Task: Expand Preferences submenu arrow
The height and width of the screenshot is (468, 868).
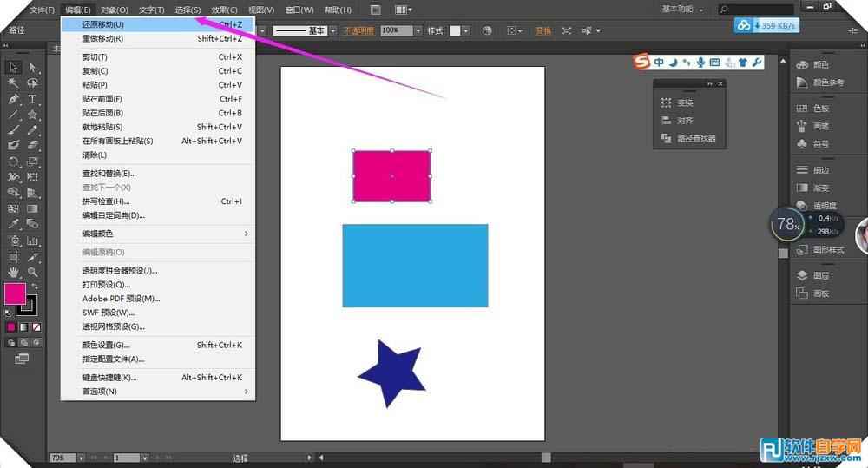Action: [247, 392]
